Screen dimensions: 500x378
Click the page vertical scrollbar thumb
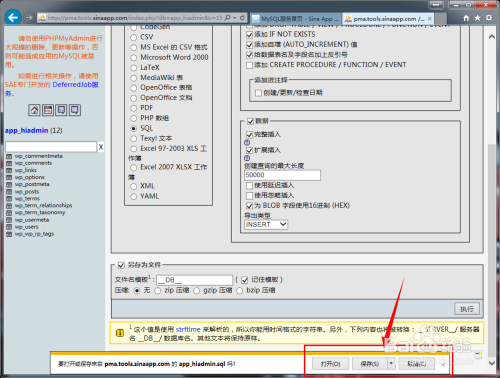tap(491, 250)
